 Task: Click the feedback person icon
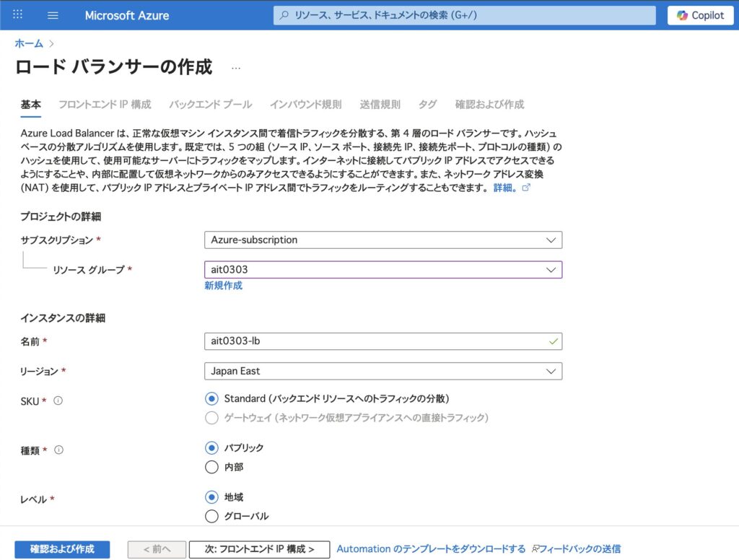click(535, 548)
